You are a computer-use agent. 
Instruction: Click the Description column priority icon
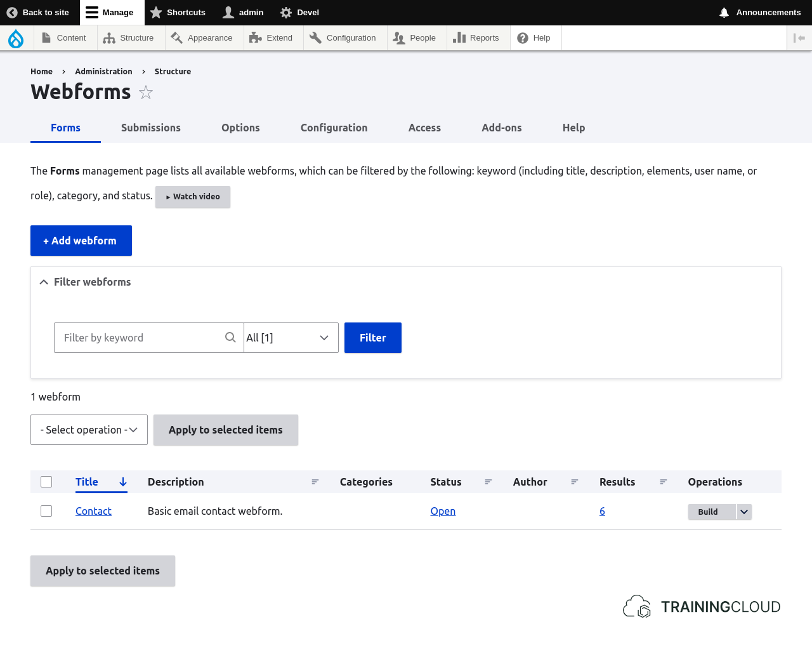pyautogui.click(x=315, y=482)
